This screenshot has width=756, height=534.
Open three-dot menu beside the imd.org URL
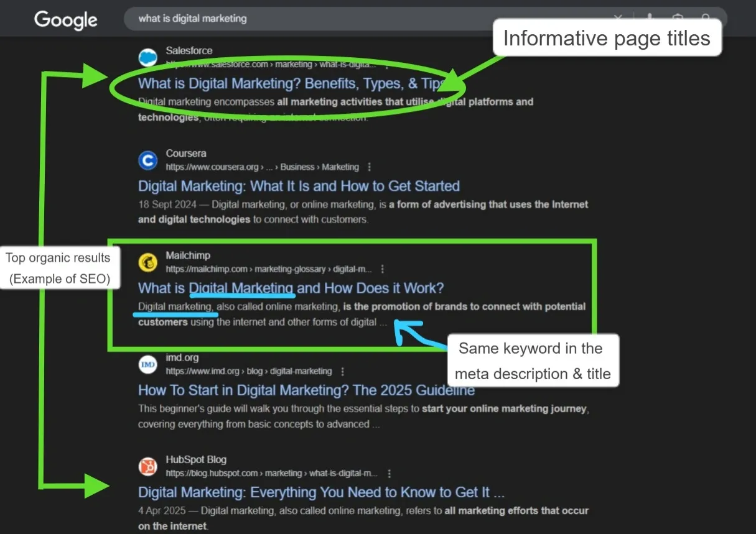click(343, 371)
